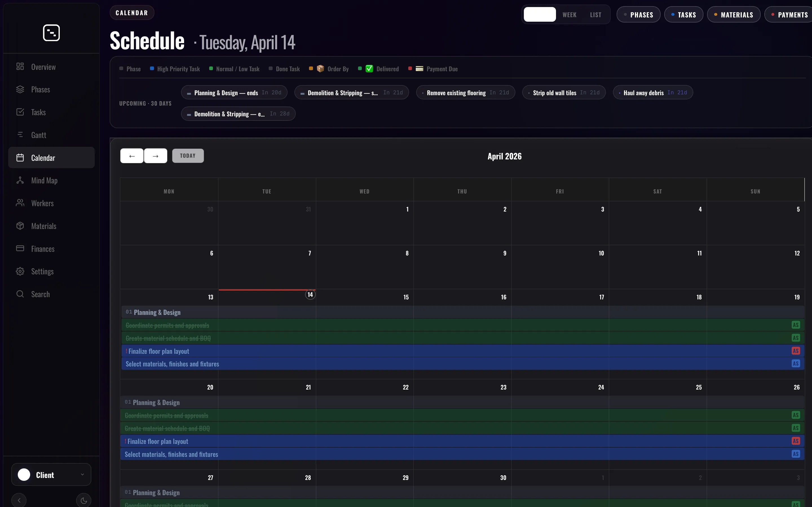The height and width of the screenshot is (507, 812).
Task: Click 'Finalize floor plan layout' event on April 13
Action: [x=159, y=351]
